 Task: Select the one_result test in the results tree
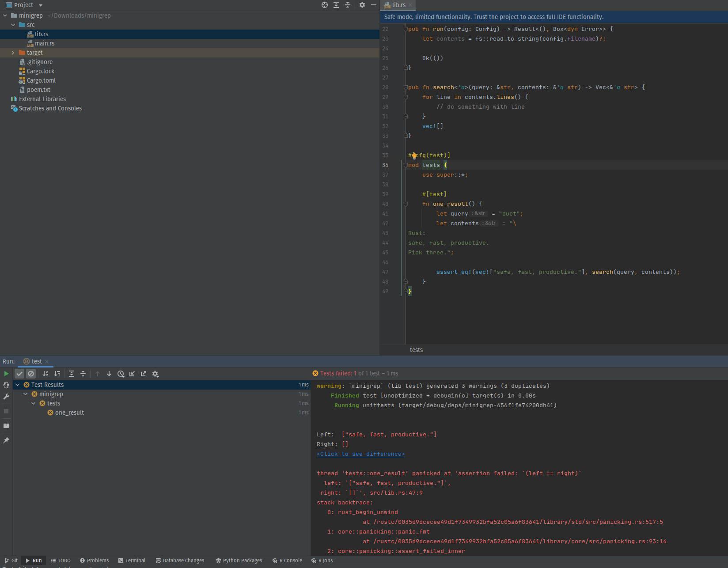(69, 412)
